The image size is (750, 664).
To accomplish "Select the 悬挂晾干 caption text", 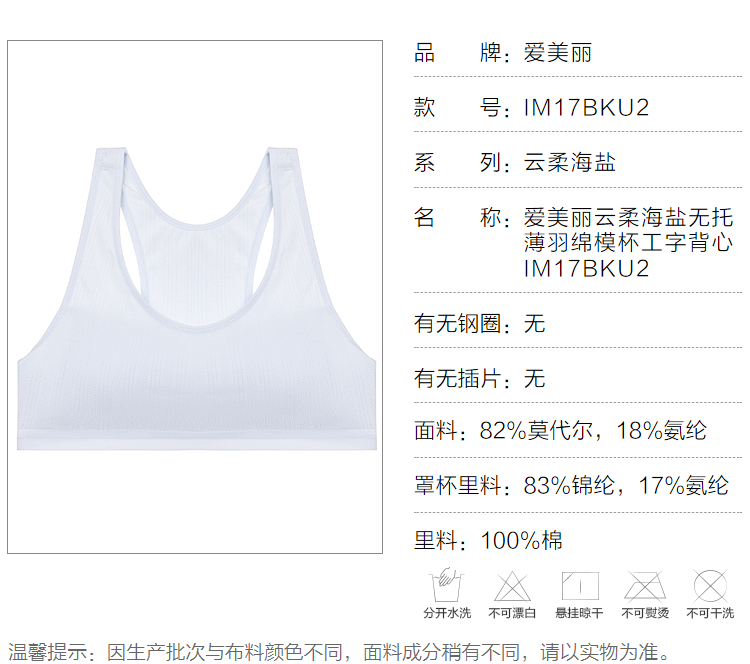I will 579,613.
